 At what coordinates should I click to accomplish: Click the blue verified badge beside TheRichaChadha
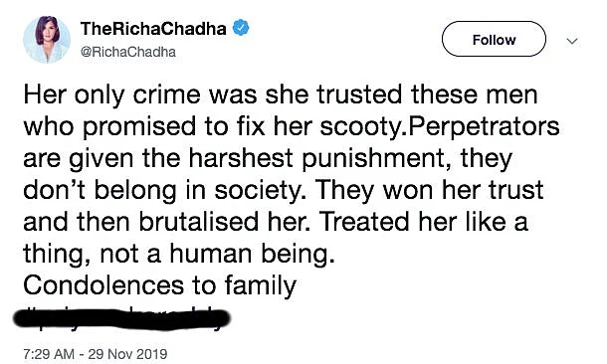coord(241,28)
